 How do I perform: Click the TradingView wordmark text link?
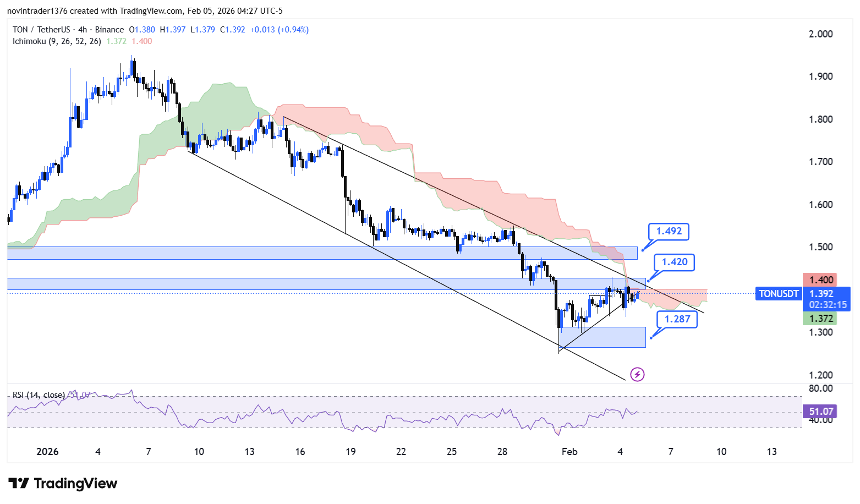(x=75, y=484)
